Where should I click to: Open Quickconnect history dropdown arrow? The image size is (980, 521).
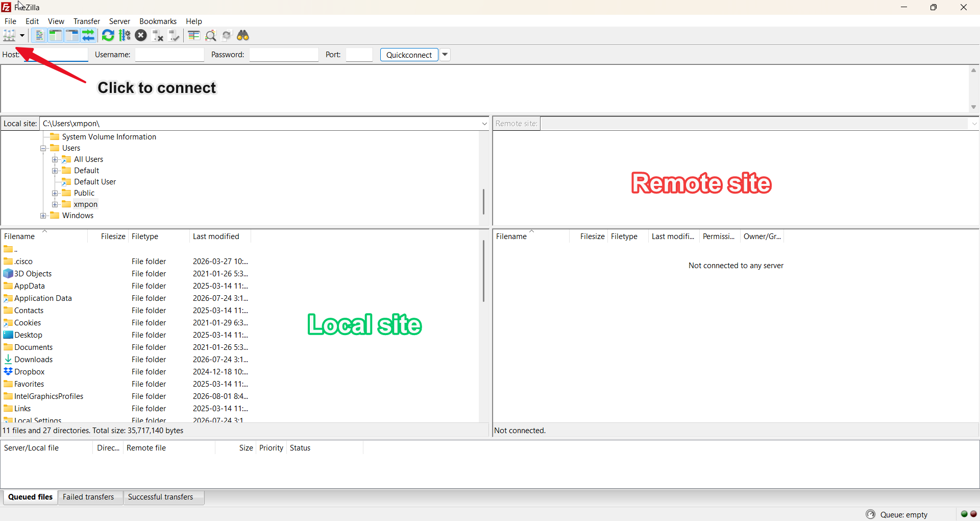(445, 55)
